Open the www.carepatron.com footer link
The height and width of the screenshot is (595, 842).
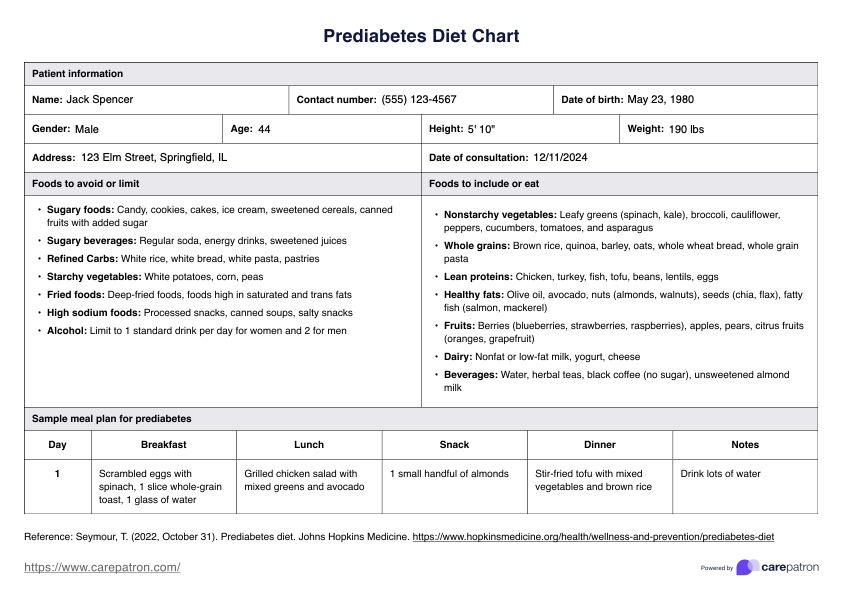[102, 567]
